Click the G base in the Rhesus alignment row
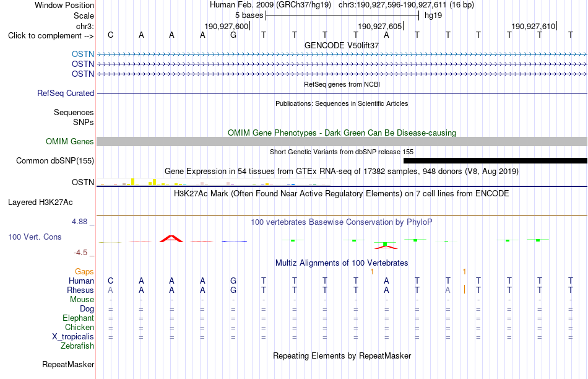The image size is (588, 379). (x=233, y=290)
